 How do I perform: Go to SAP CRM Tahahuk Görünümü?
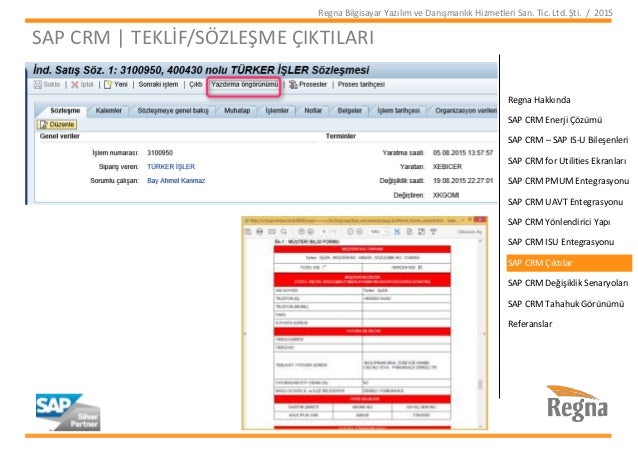[566, 304]
